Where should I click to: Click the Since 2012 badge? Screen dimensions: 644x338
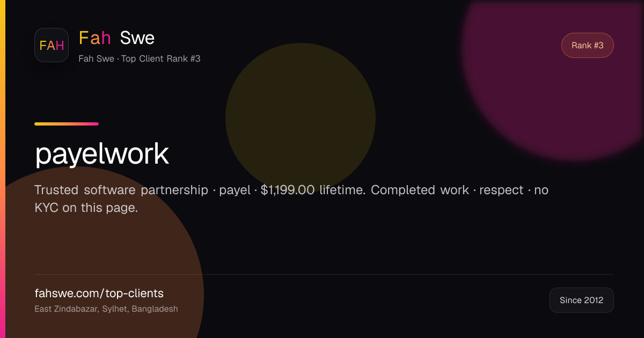(581, 300)
